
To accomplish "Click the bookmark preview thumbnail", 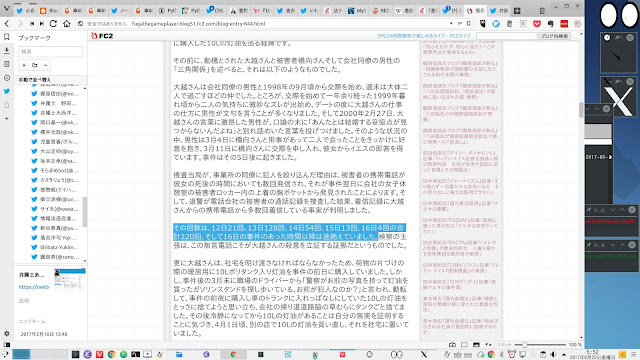I will (x=70, y=279).
